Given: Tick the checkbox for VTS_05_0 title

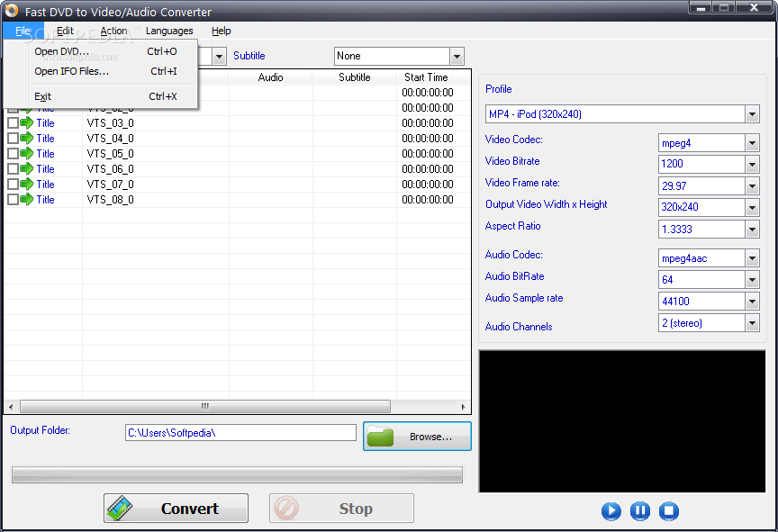Looking at the screenshot, I should click(13, 153).
